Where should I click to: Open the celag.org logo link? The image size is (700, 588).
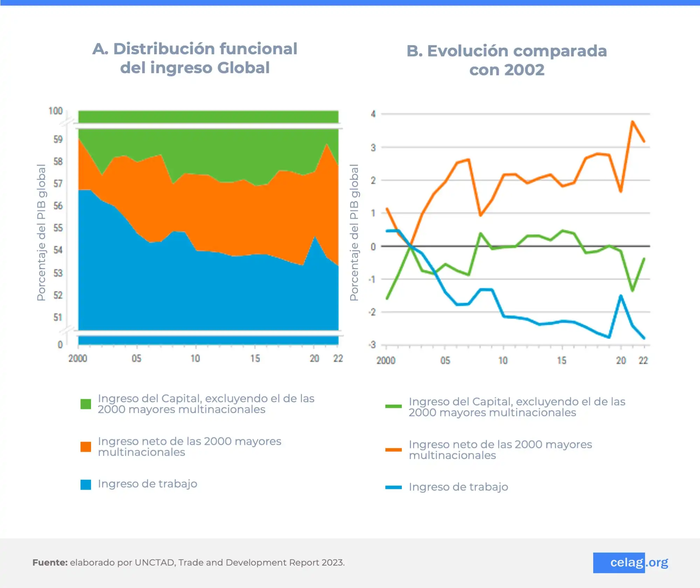click(x=631, y=562)
